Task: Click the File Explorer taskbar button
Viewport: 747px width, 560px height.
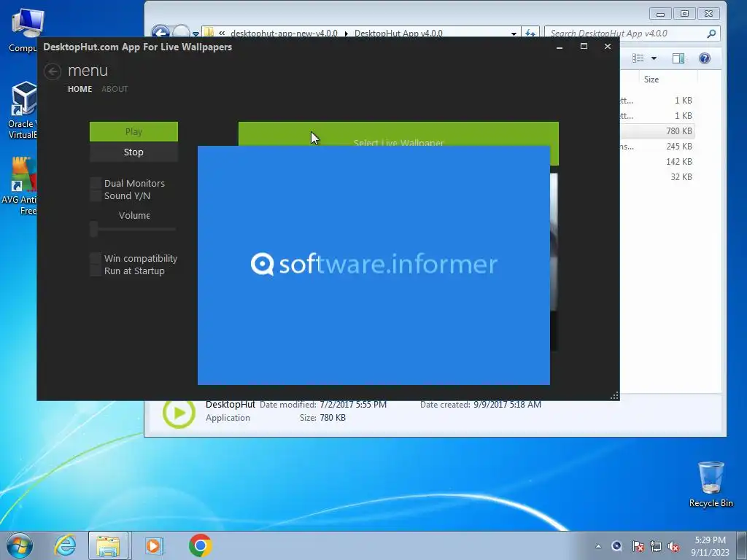Action: tap(108, 545)
